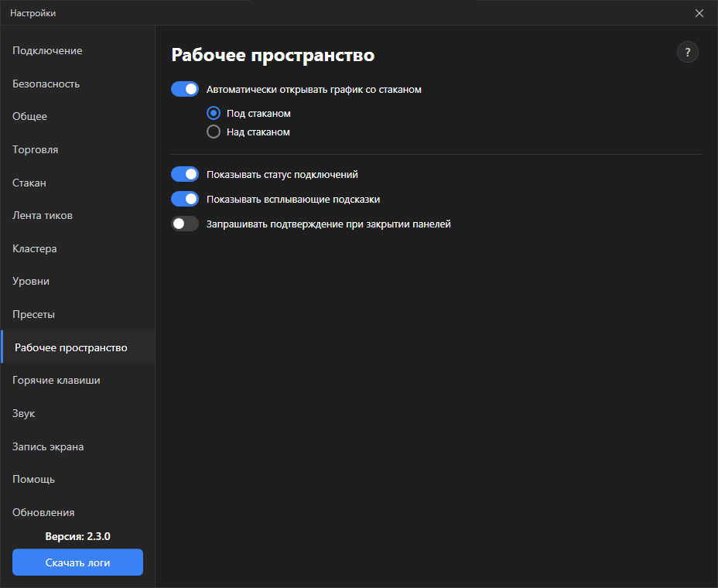Toggle "Показывать статус подключений" switch

(x=185, y=175)
